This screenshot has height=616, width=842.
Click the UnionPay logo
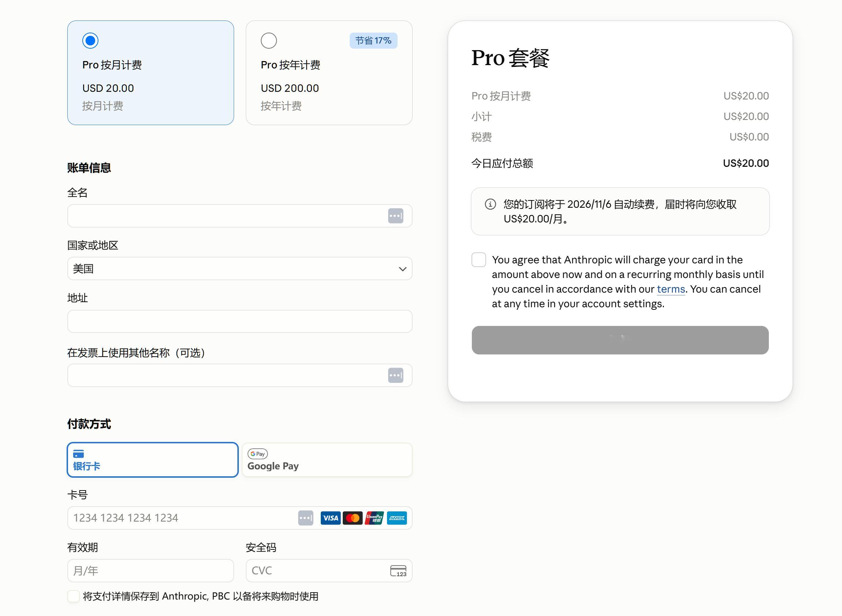(375, 518)
